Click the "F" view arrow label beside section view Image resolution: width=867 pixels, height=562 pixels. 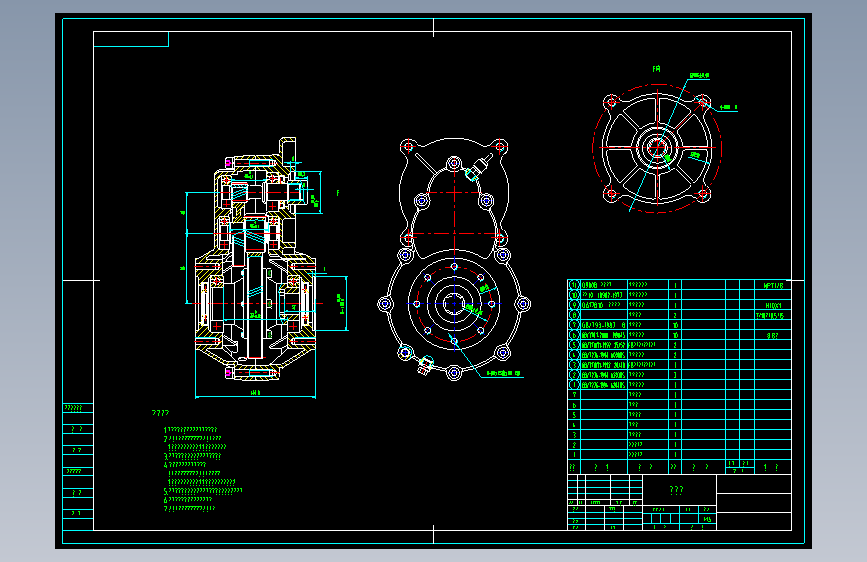click(x=338, y=193)
